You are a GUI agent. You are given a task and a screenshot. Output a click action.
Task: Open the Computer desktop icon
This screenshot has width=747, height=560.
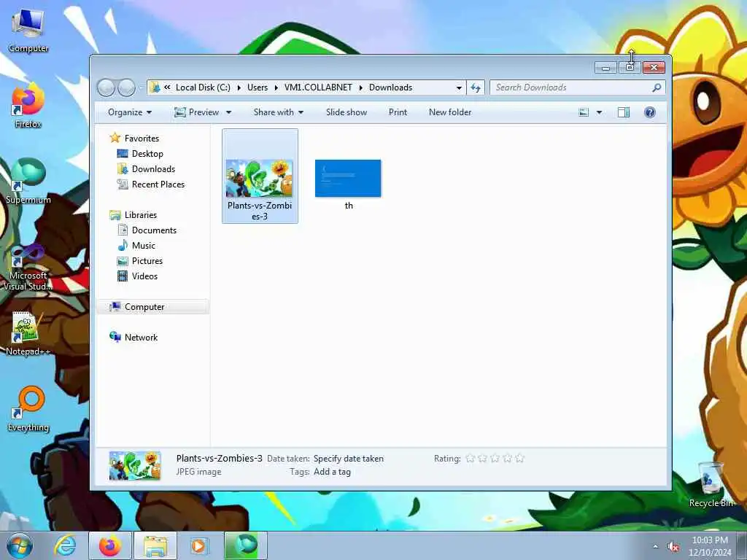click(28, 31)
